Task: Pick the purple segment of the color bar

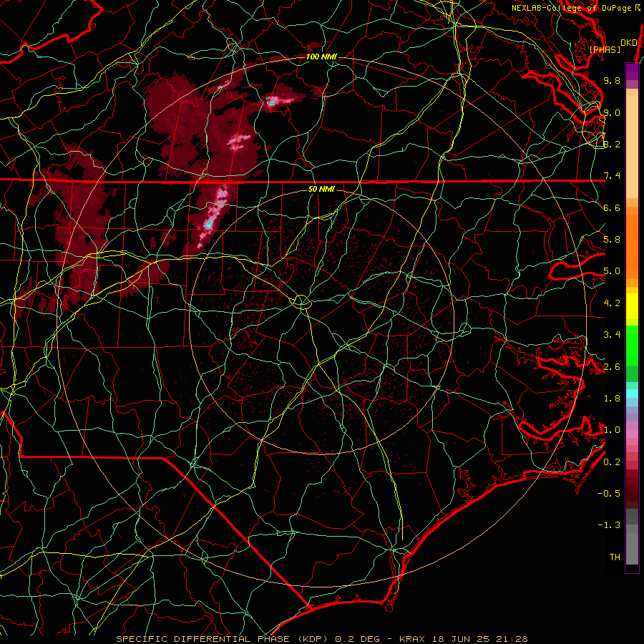Action: pyautogui.click(x=632, y=72)
